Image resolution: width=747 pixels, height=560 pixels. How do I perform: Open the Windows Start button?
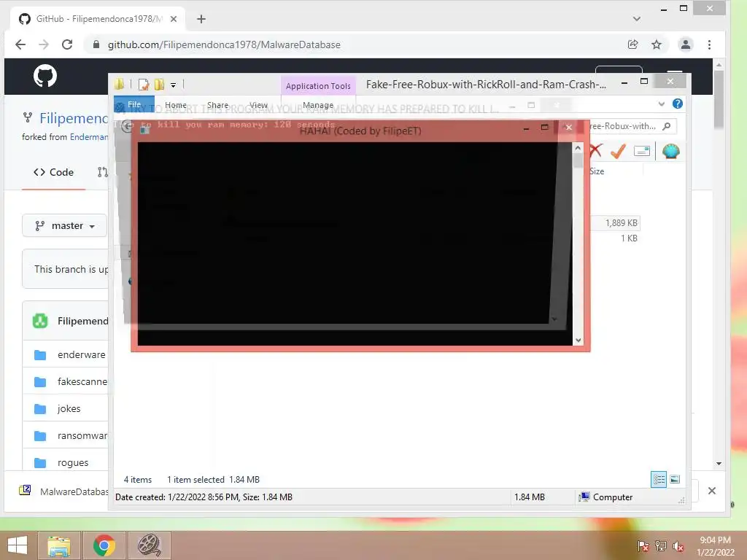pos(18,545)
